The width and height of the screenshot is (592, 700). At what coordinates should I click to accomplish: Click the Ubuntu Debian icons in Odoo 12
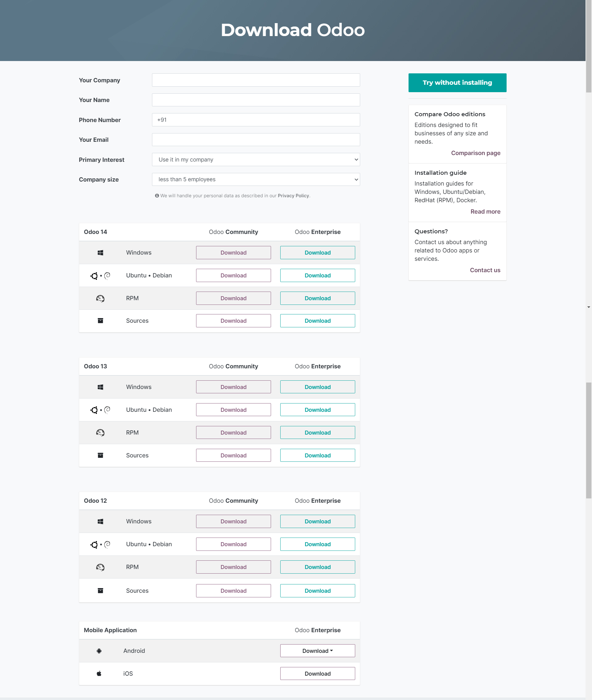click(x=100, y=544)
